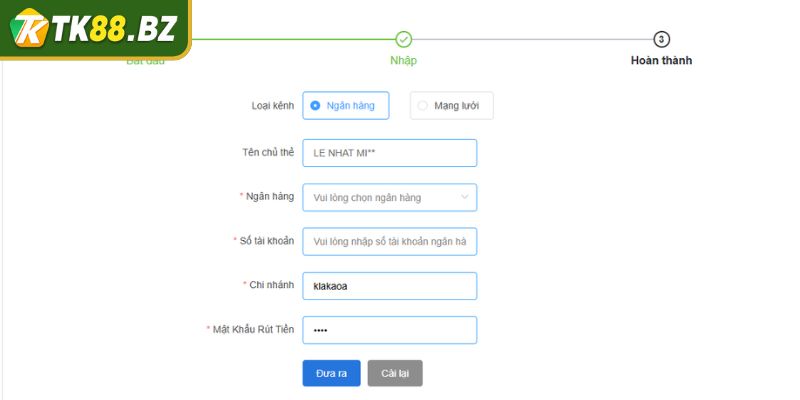Select the Ngân hàng channel radio button
This screenshot has height=400, width=800.
point(316,105)
